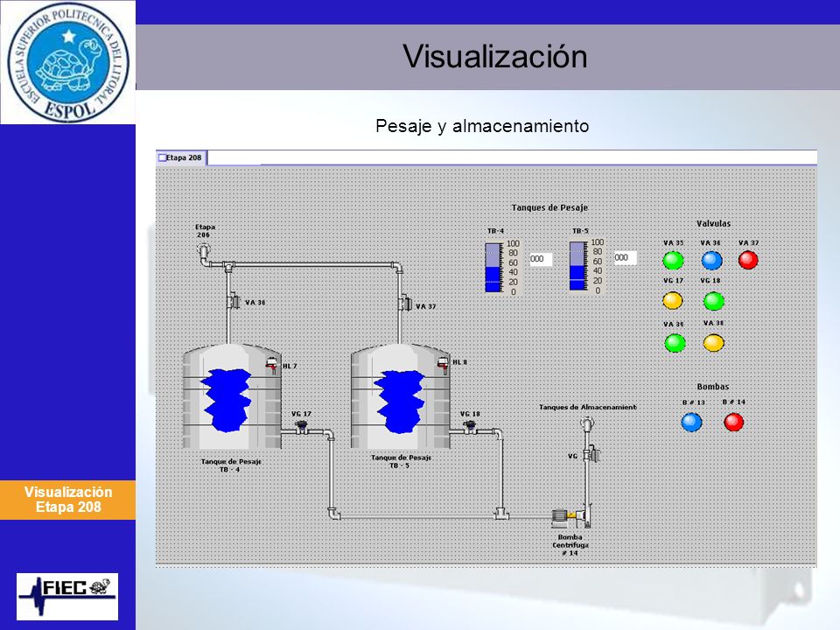Click the pipe outlet under Tanques de Almacenamiento
Viewport: 840px width, 630px height.
(x=586, y=426)
